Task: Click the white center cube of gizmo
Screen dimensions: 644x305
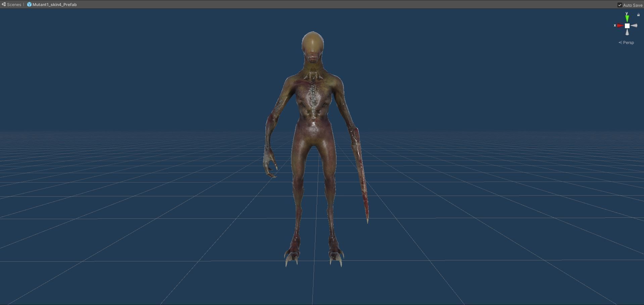Action: [x=627, y=26]
